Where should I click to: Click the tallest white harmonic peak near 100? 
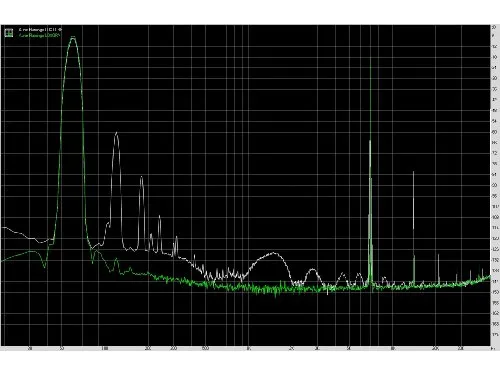point(116,134)
